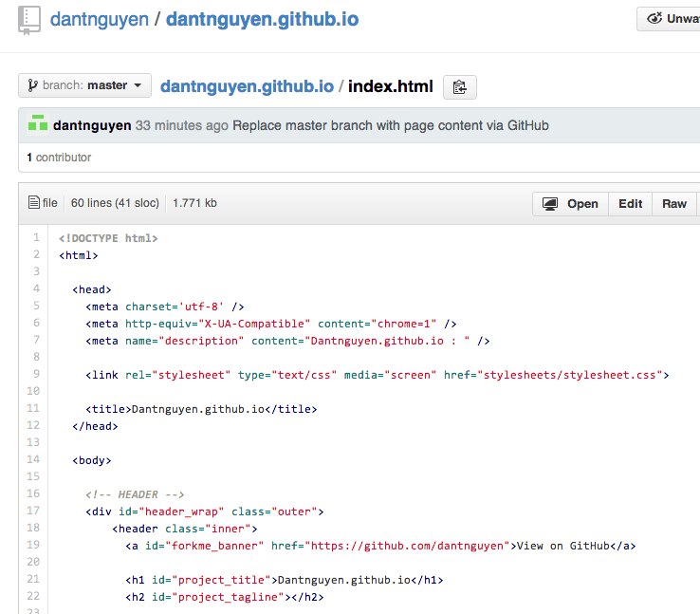Select line number 11
The height and width of the screenshot is (614, 700).
point(33,408)
